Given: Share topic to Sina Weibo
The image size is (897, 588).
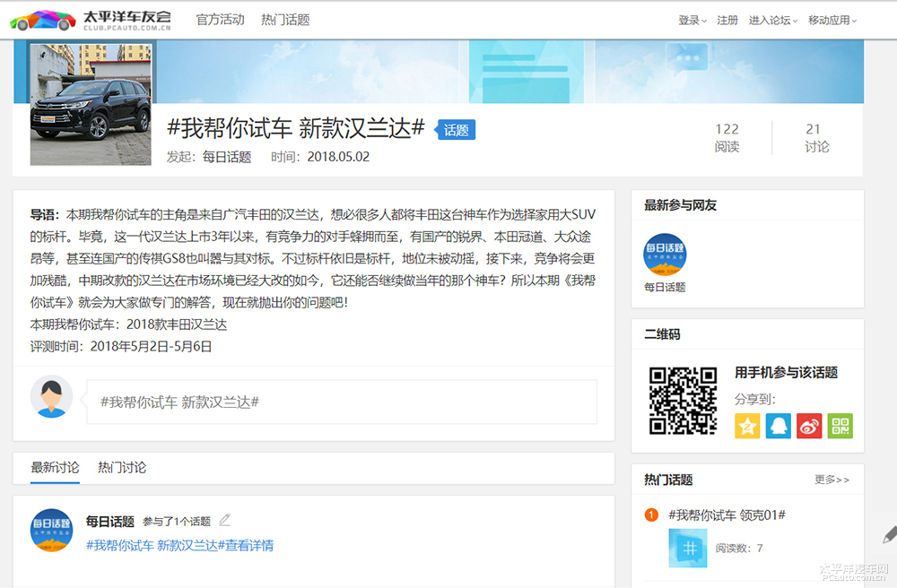Looking at the screenshot, I should coord(809,426).
